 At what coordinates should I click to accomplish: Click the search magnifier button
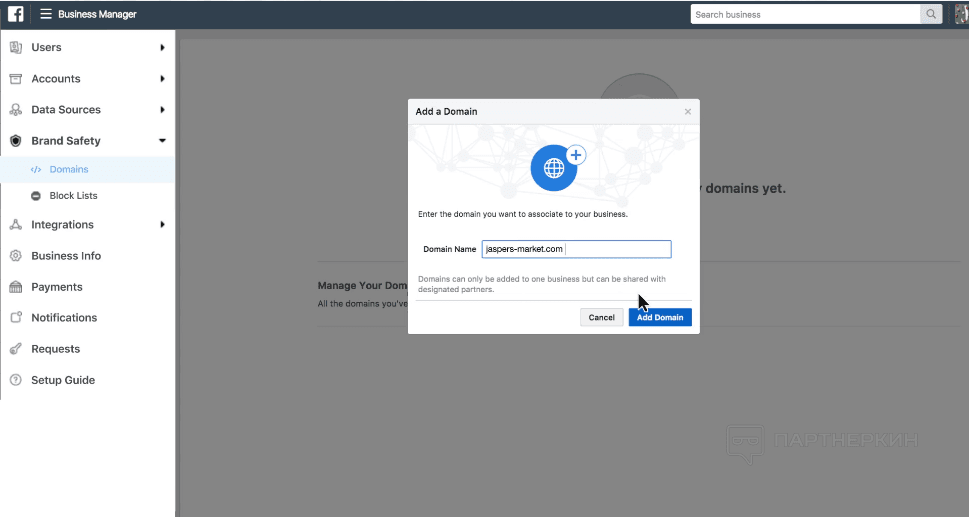(x=931, y=14)
